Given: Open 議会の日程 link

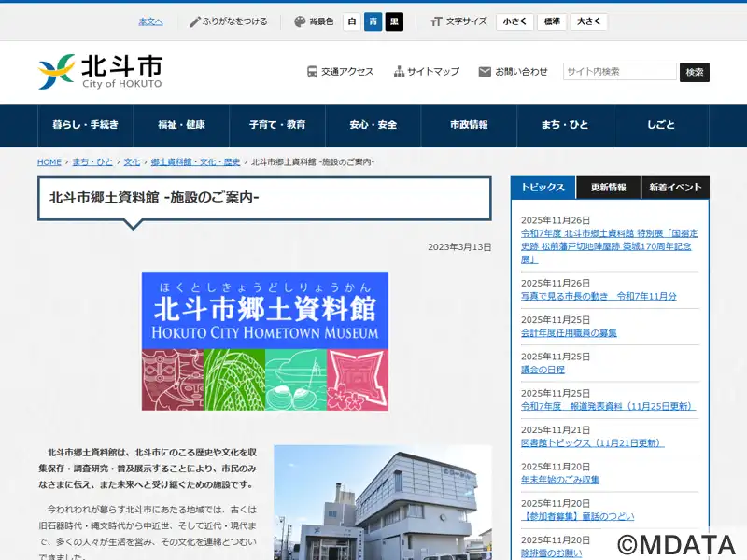Looking at the screenshot, I should [543, 370].
